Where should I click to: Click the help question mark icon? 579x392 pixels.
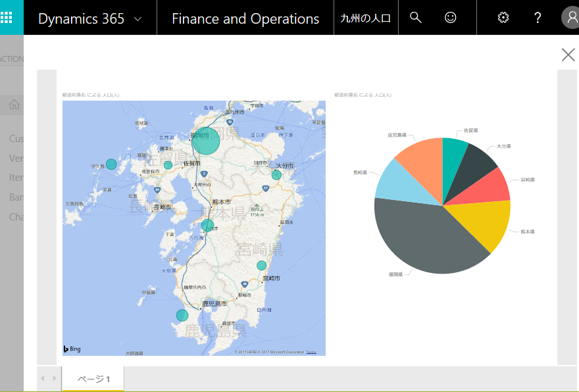tap(538, 18)
